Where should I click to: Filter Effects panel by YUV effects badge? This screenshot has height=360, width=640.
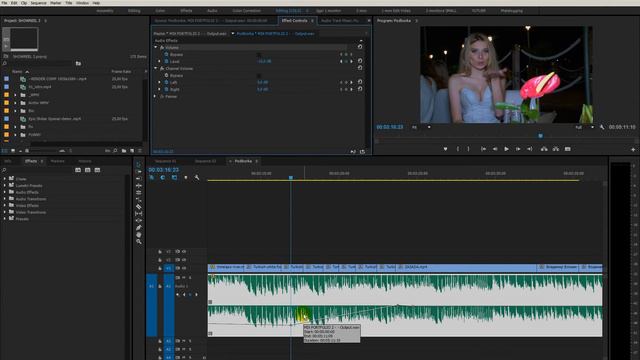(97, 170)
